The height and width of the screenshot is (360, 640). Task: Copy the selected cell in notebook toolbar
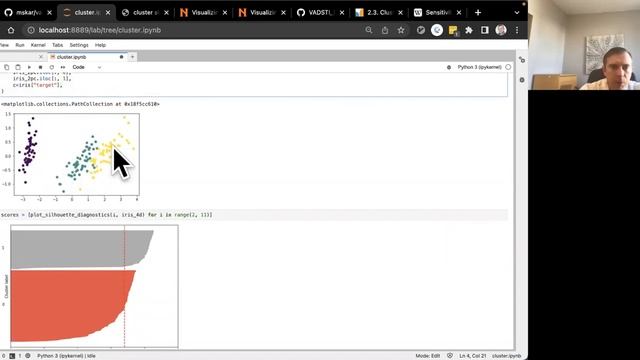coord(7,67)
